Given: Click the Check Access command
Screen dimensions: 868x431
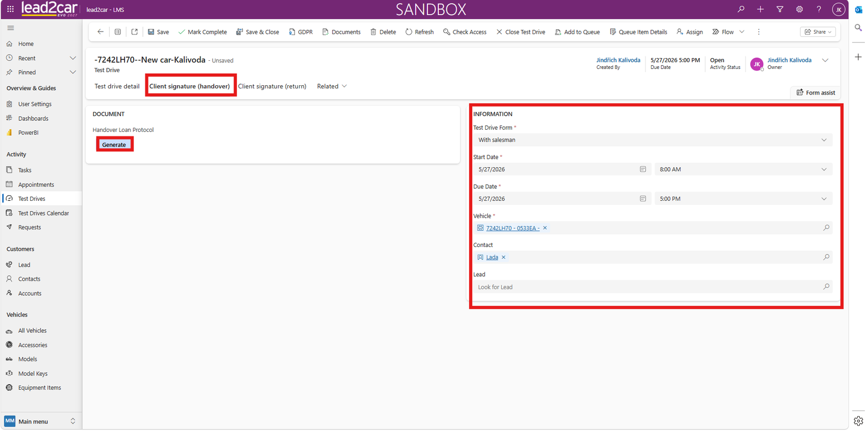Looking at the screenshot, I should (465, 32).
